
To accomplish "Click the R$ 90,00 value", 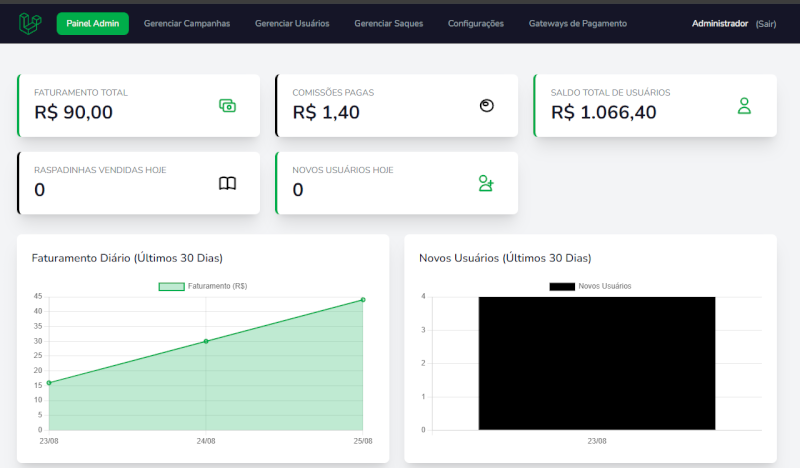I will click(x=73, y=112).
